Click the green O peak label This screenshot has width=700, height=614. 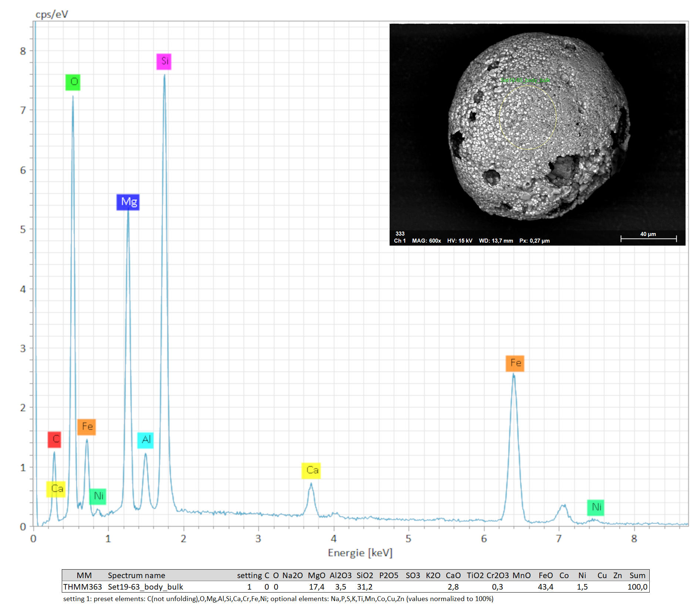(x=73, y=82)
